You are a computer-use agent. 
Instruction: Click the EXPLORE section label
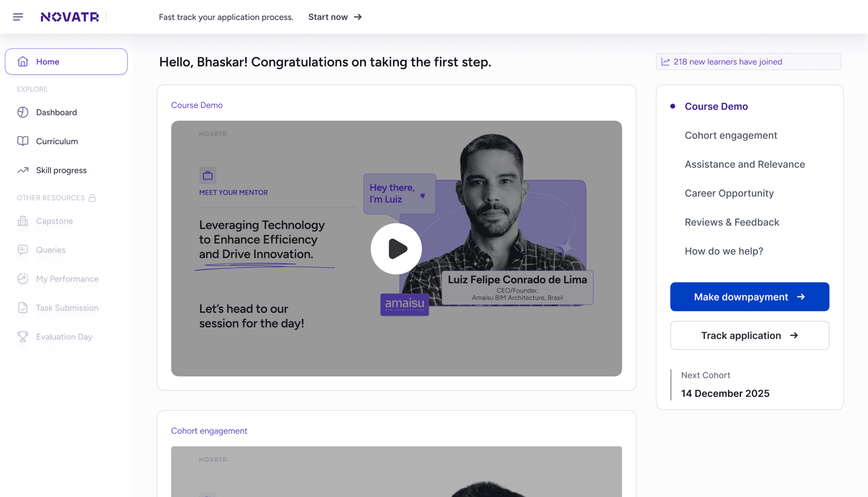click(32, 89)
